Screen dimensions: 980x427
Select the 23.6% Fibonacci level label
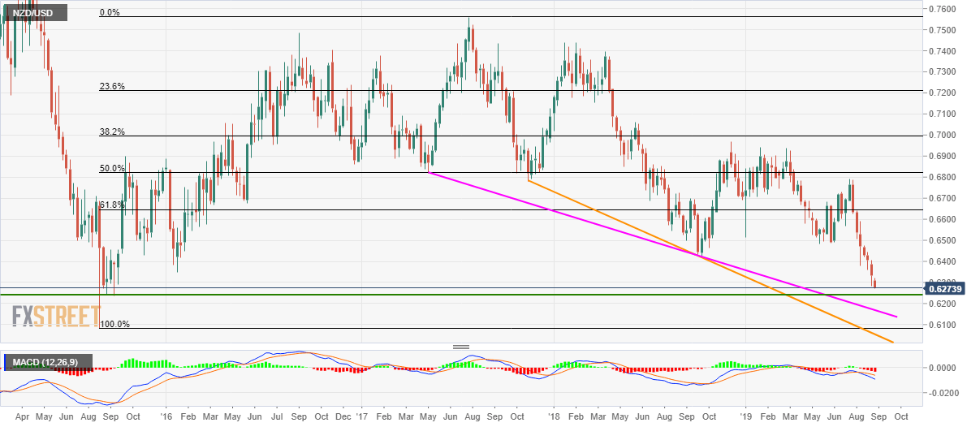click(111, 86)
